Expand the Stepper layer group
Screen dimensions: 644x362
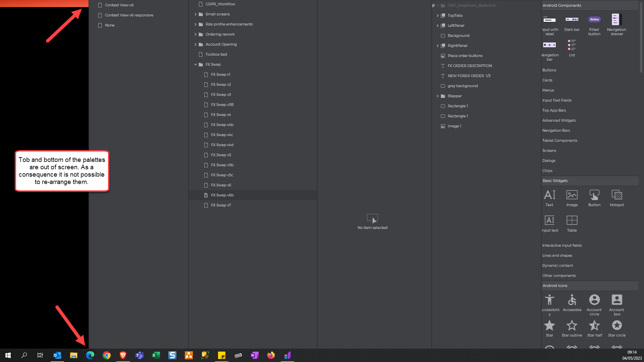(x=438, y=96)
